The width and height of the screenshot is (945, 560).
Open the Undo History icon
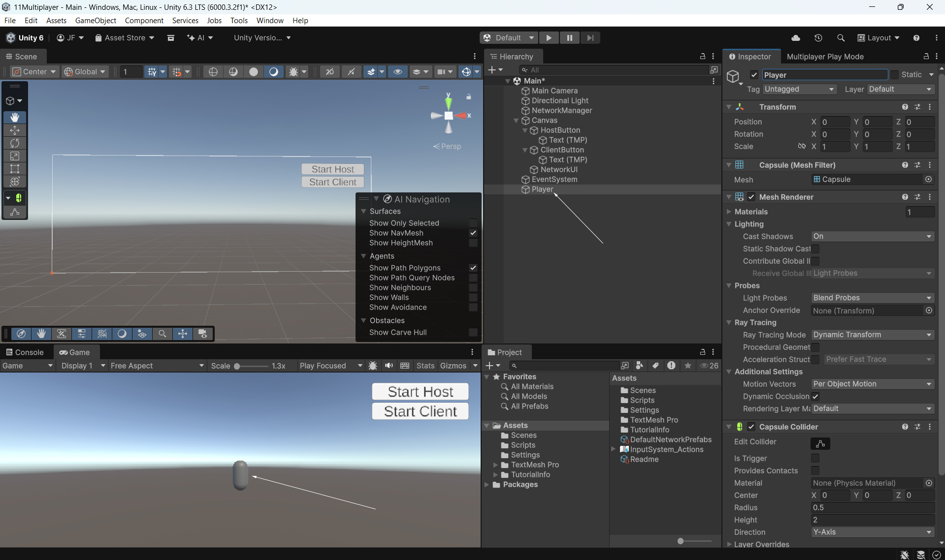point(818,38)
